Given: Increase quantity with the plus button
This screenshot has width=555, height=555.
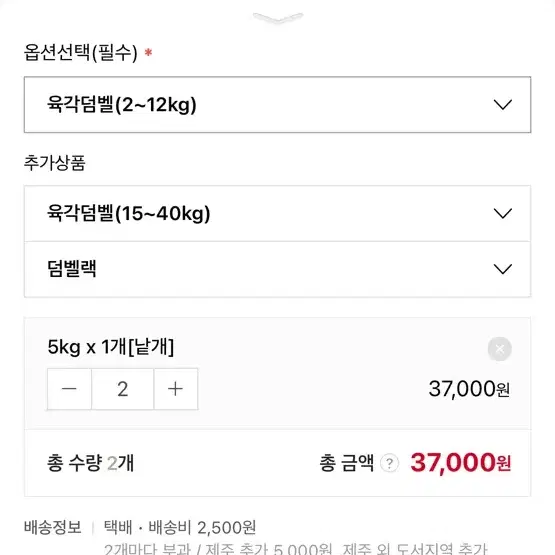Looking at the screenshot, I should 176,389.
